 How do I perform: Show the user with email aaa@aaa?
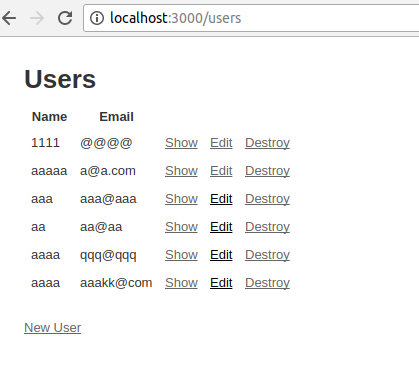pyautogui.click(x=181, y=199)
